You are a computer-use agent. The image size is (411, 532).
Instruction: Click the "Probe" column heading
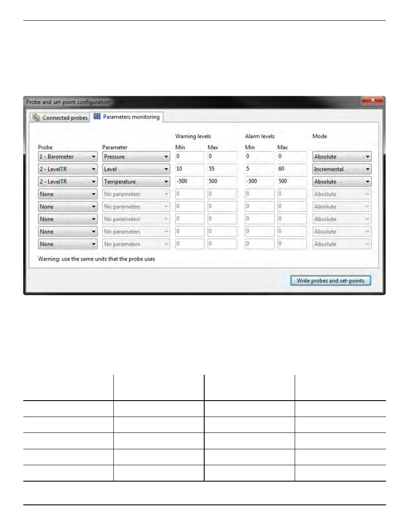coord(45,147)
